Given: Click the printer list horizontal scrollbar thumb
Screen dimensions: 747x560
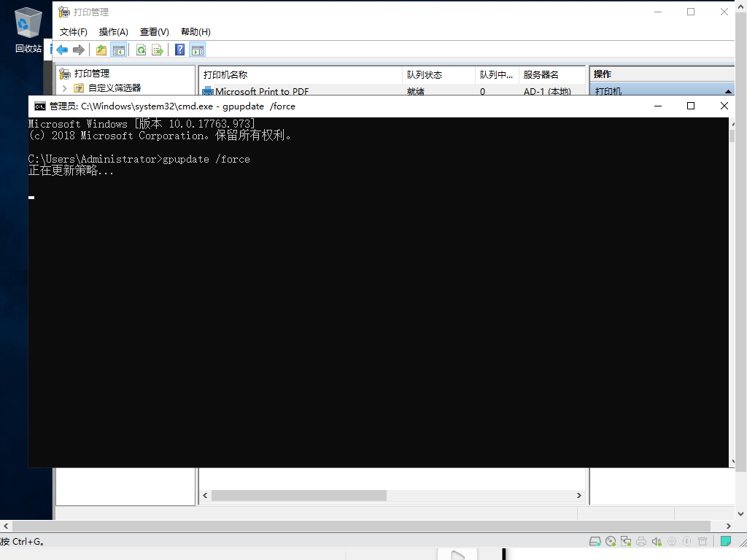Looking at the screenshot, I should pyautogui.click(x=299, y=495).
